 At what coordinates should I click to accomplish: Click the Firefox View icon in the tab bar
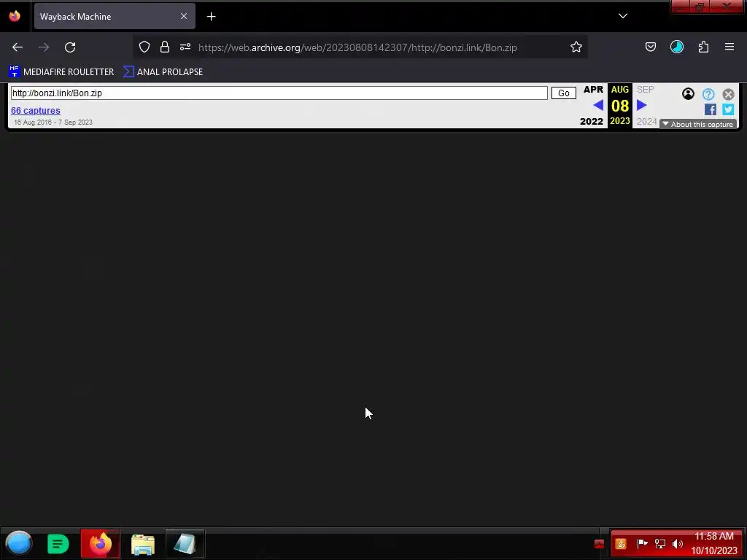tap(15, 16)
